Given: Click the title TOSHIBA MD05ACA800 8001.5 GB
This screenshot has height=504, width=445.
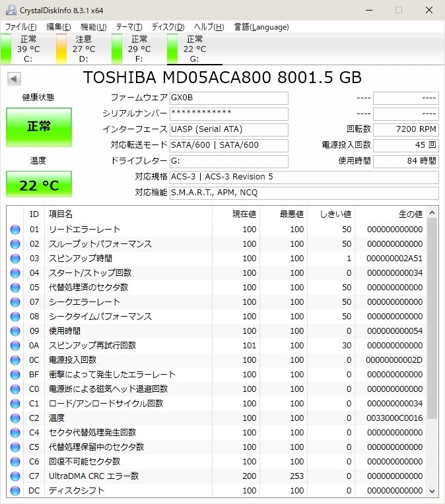Looking at the screenshot, I should (x=222, y=77).
